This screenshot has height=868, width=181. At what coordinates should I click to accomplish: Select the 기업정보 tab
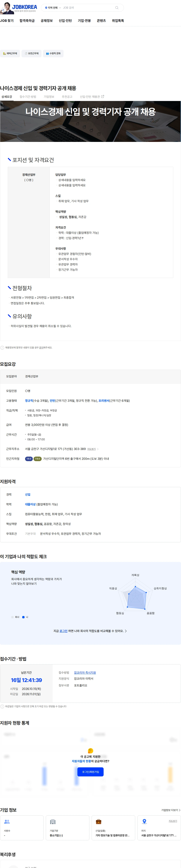pos(49,97)
